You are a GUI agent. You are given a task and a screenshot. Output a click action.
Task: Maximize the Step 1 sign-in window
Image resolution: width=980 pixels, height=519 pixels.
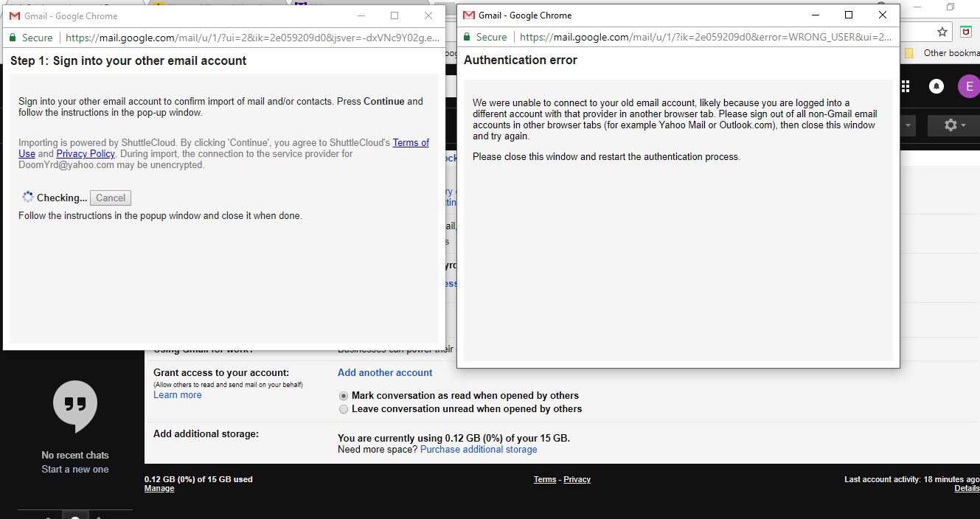[395, 15]
